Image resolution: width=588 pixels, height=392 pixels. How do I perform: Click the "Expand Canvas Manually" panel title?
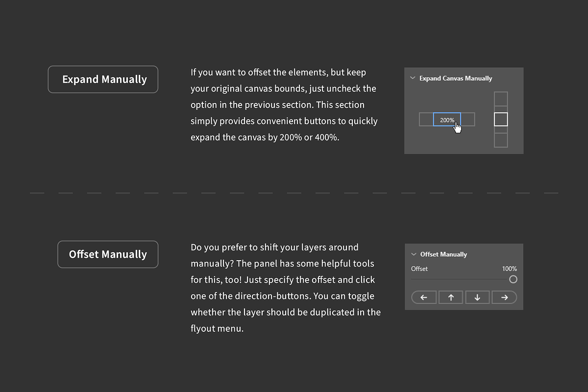tap(456, 78)
